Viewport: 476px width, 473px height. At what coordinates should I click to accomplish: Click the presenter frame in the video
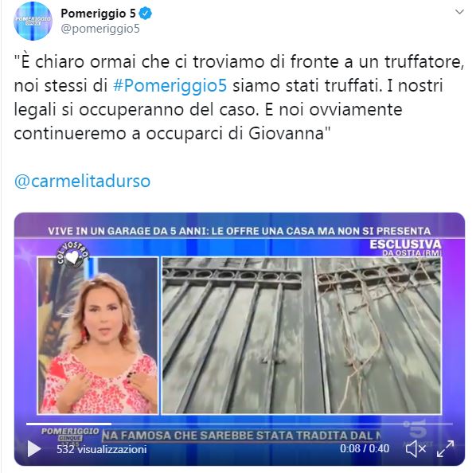(x=98, y=335)
